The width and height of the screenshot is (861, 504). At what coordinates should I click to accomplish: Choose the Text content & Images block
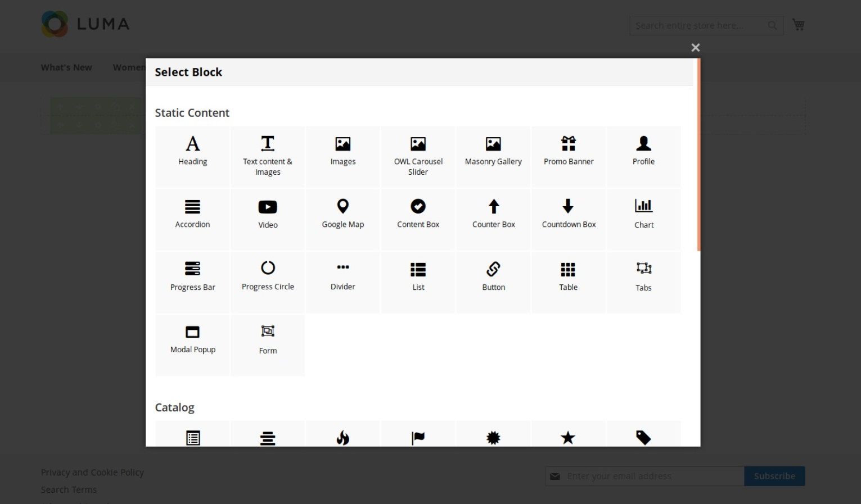pyautogui.click(x=268, y=156)
